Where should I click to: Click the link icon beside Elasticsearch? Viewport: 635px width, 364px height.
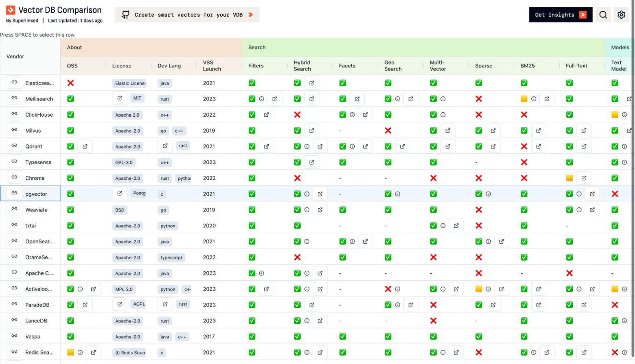14,83
